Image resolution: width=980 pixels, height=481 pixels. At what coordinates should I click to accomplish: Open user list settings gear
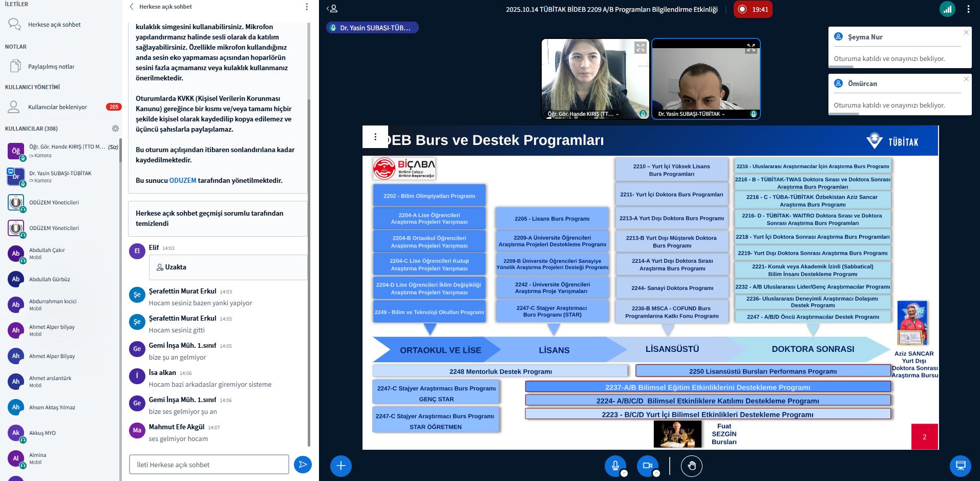(115, 129)
